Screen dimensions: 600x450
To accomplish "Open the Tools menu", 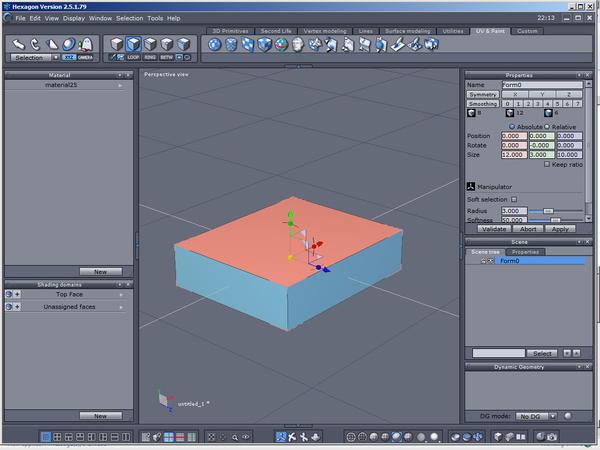I will (154, 18).
